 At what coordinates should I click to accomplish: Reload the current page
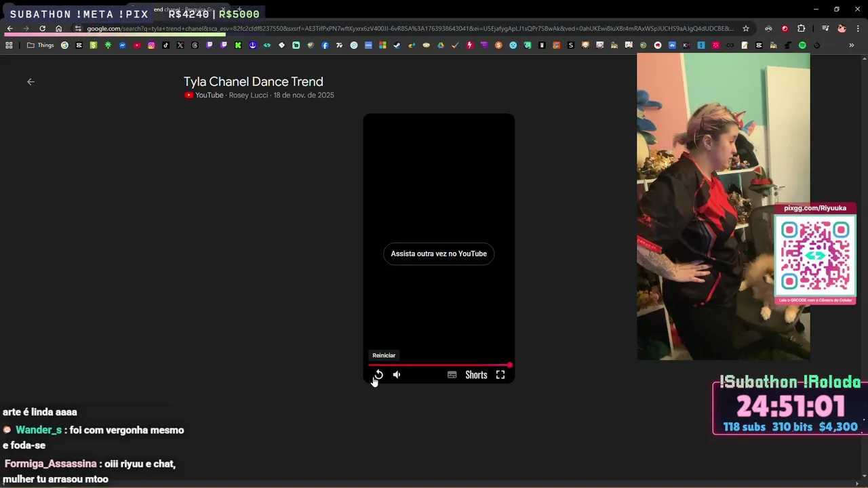click(42, 28)
